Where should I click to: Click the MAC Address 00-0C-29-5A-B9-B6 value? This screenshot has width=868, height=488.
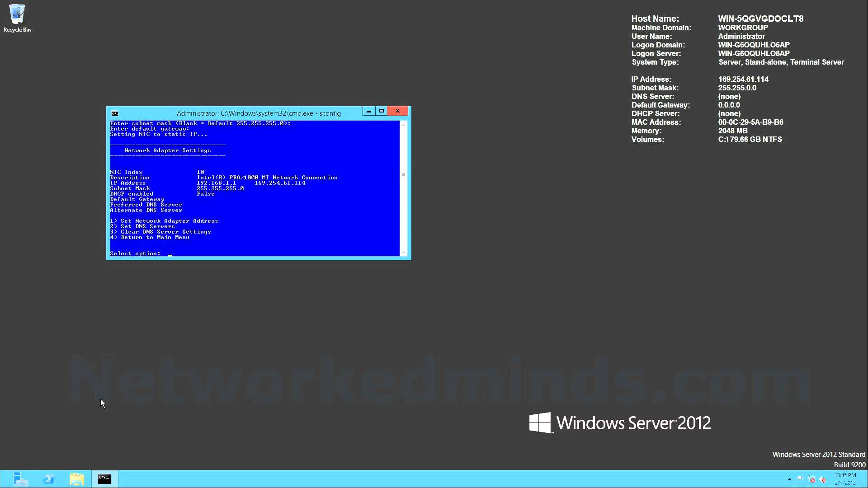click(x=750, y=122)
